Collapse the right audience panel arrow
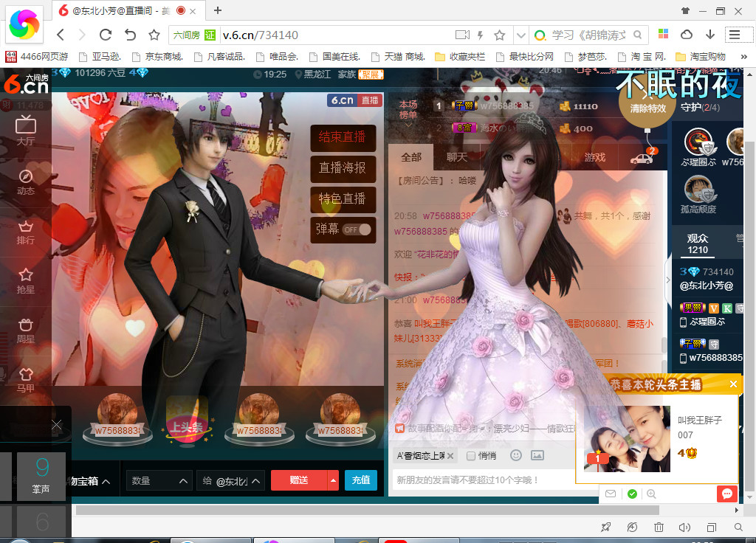The height and width of the screenshot is (543, 756). (667, 280)
